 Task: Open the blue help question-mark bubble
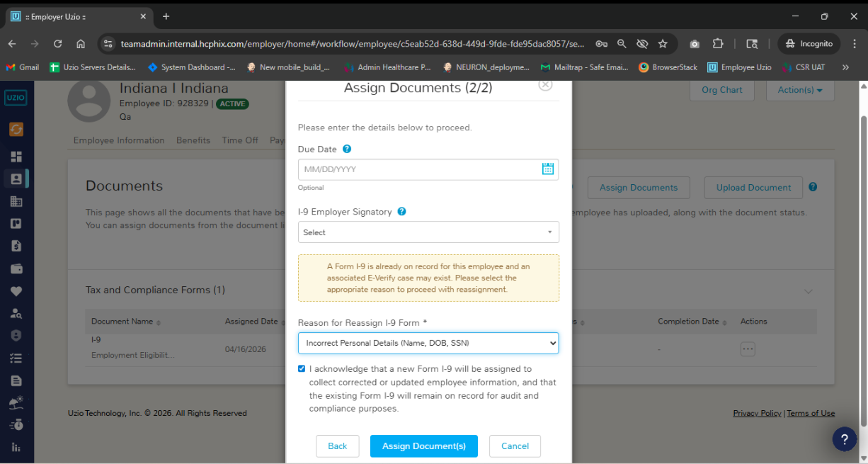point(844,439)
